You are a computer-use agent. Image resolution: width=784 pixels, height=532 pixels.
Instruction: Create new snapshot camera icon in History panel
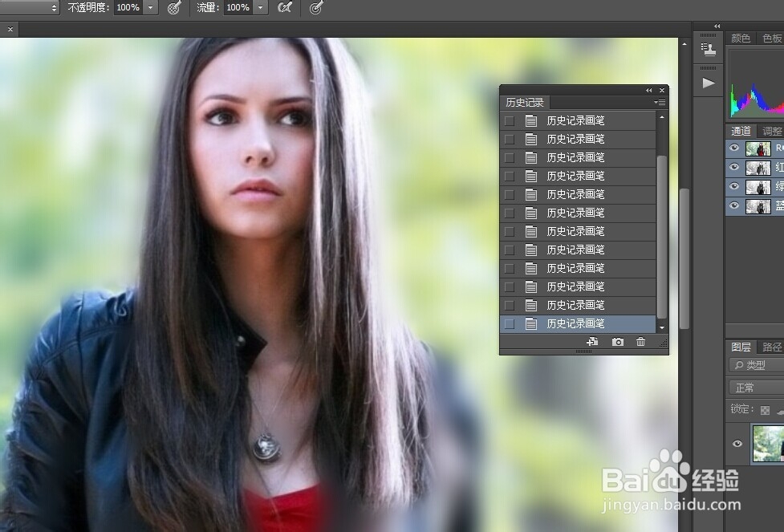pyautogui.click(x=618, y=342)
